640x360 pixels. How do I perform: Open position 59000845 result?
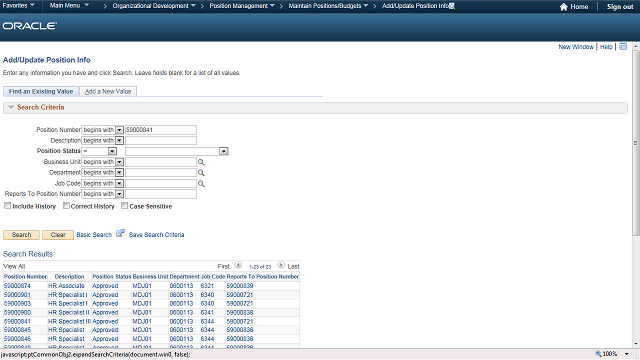(17, 330)
